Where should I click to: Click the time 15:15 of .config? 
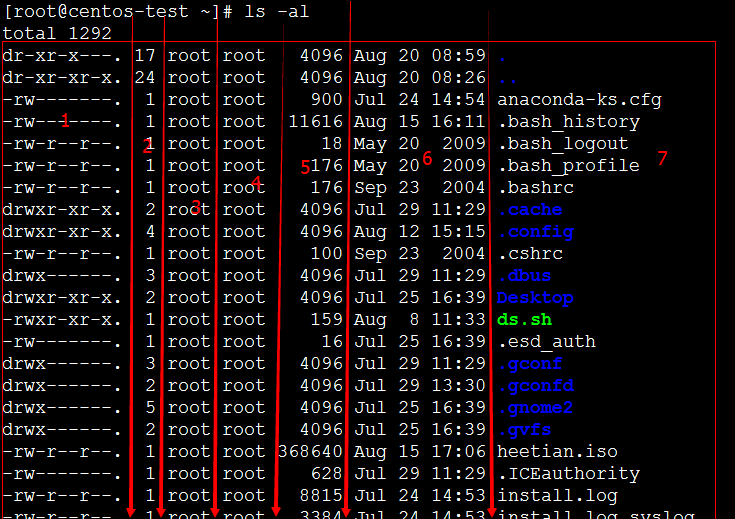pyautogui.click(x=459, y=232)
